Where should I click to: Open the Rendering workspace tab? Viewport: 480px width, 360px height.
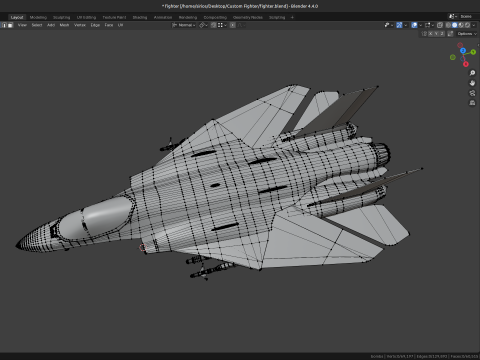point(188,17)
